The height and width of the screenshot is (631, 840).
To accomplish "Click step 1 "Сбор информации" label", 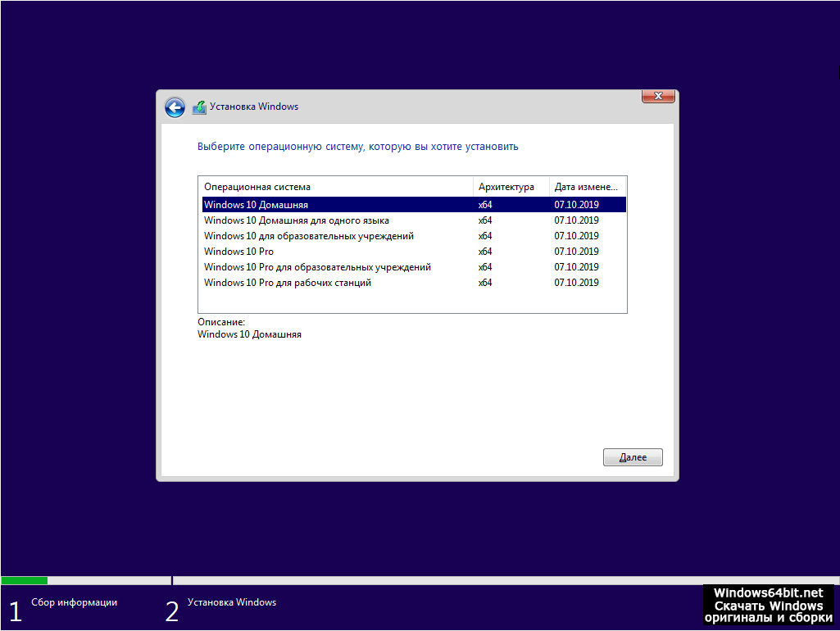I will pyautogui.click(x=74, y=602).
